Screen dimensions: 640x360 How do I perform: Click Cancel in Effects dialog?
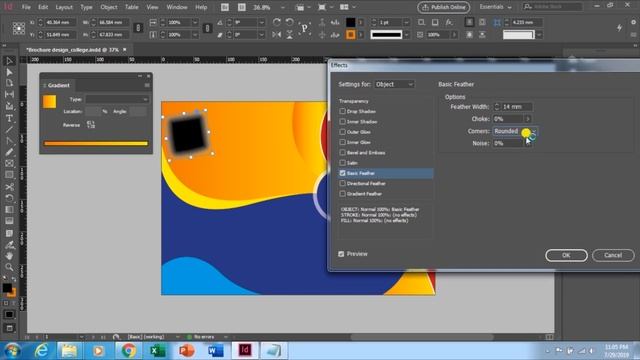coord(613,255)
